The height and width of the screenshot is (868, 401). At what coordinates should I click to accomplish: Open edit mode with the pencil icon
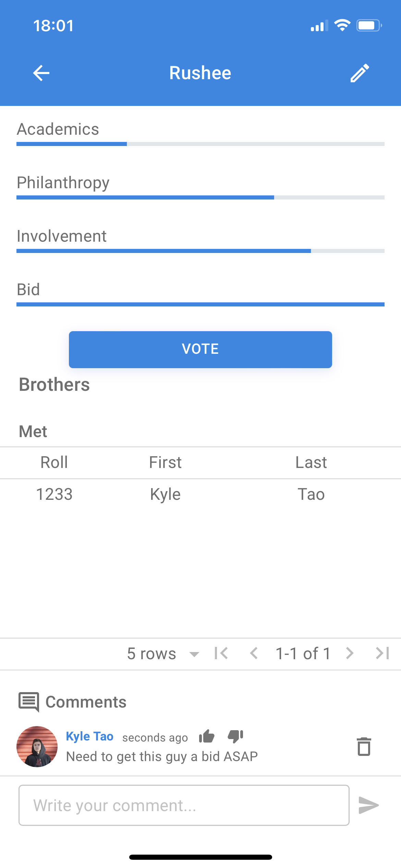360,73
